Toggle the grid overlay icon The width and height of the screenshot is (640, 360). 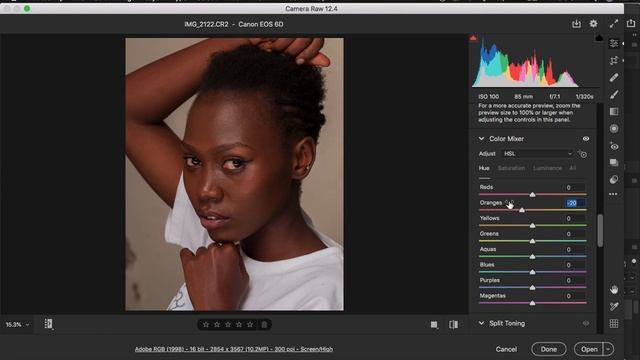614,323
